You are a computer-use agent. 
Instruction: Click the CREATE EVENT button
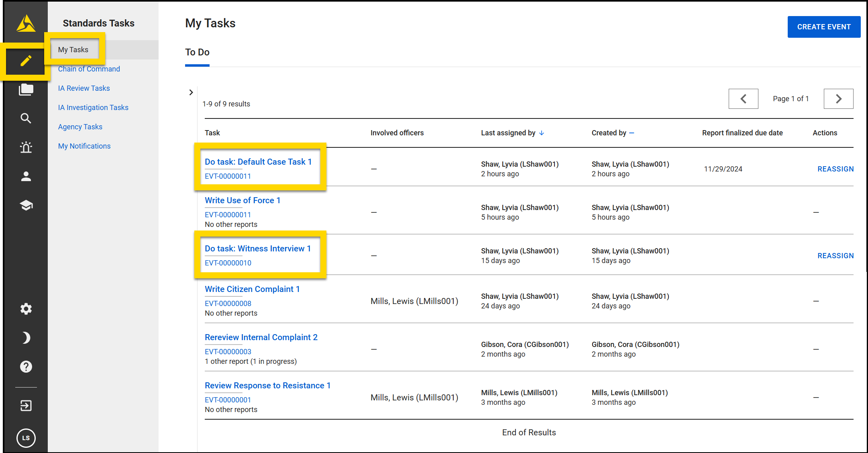pyautogui.click(x=824, y=27)
